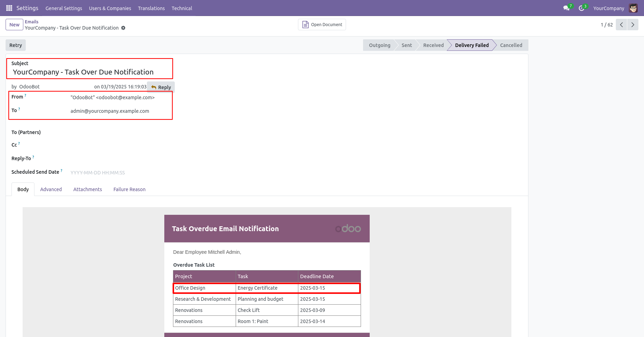Click the Check Lift task cell
The width and height of the screenshot is (644, 337).
(x=267, y=310)
